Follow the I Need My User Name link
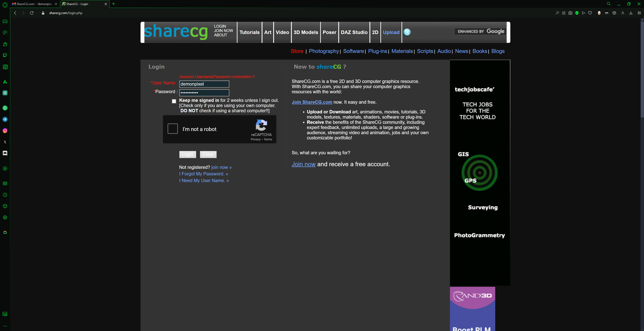This screenshot has width=644, height=331. pos(204,180)
